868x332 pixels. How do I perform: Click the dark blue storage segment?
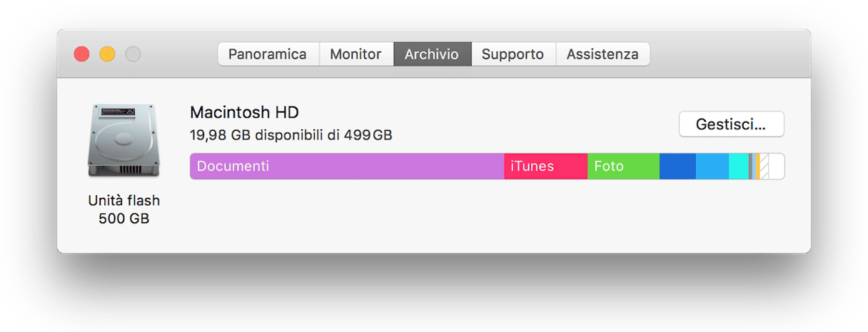click(677, 166)
